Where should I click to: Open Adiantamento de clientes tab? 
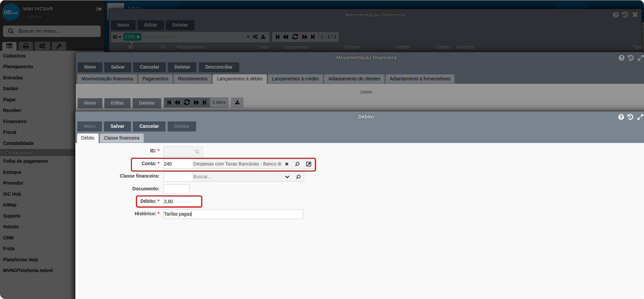tap(354, 79)
